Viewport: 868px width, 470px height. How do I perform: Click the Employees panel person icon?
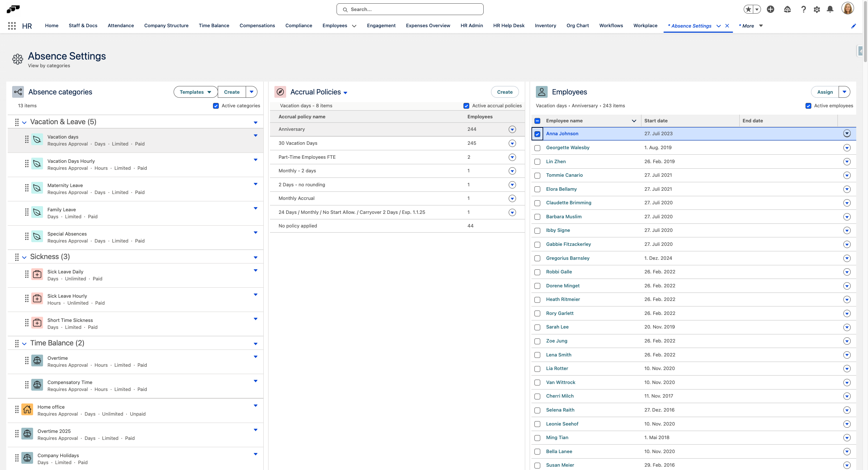pyautogui.click(x=541, y=92)
